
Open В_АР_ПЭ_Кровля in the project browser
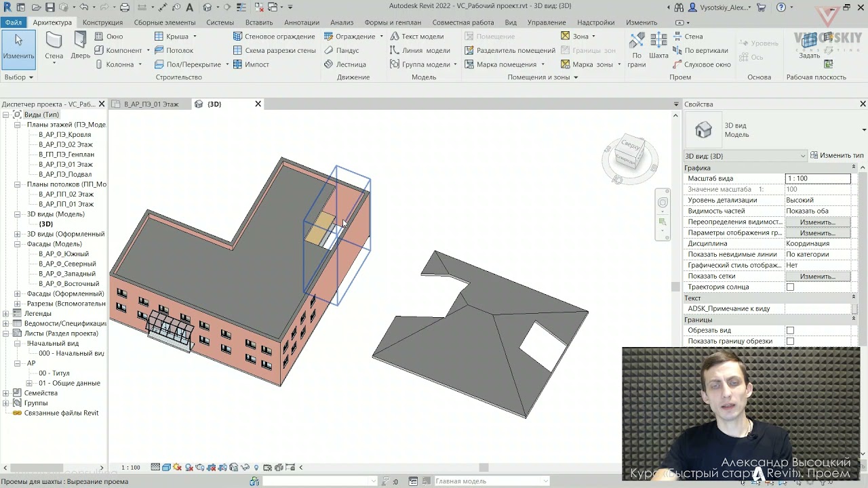click(64, 135)
